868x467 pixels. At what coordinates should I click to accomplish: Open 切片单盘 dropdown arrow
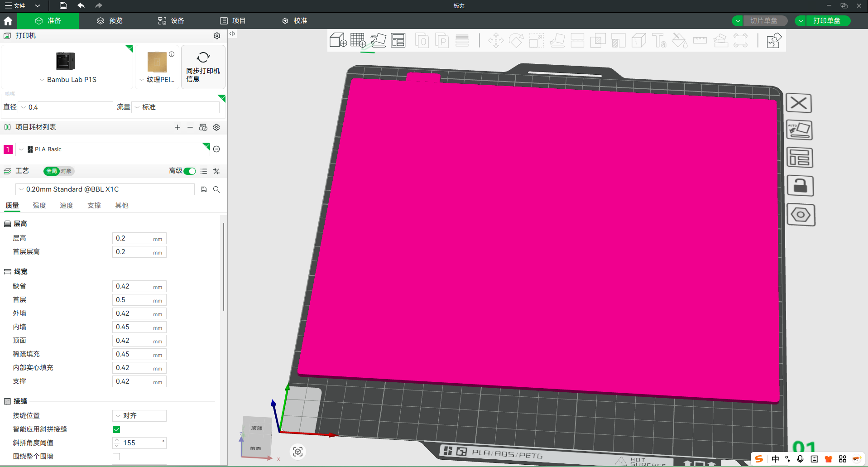coord(738,21)
